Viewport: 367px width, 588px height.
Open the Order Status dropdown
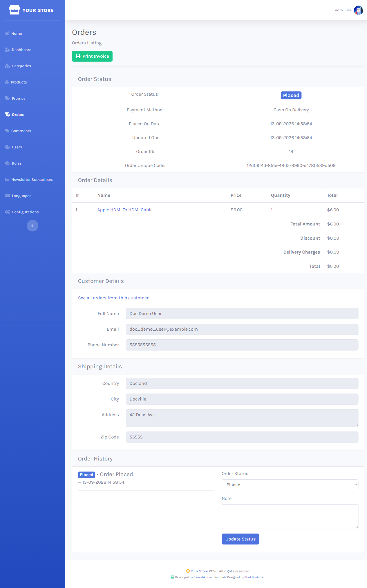290,485
